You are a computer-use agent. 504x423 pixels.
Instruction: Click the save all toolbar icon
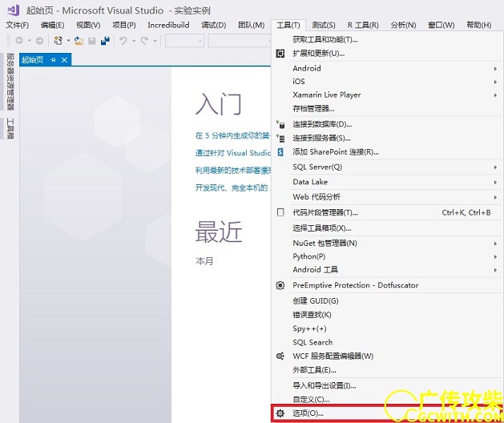click(105, 41)
